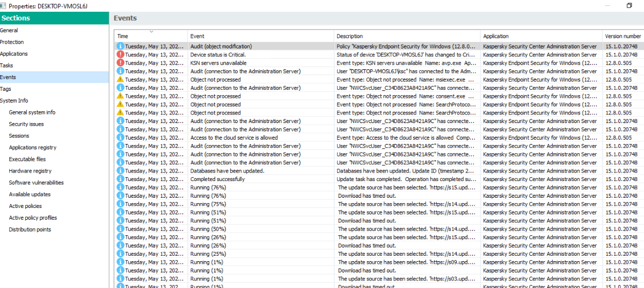Open Security issues subsection

pyautogui.click(x=26, y=124)
